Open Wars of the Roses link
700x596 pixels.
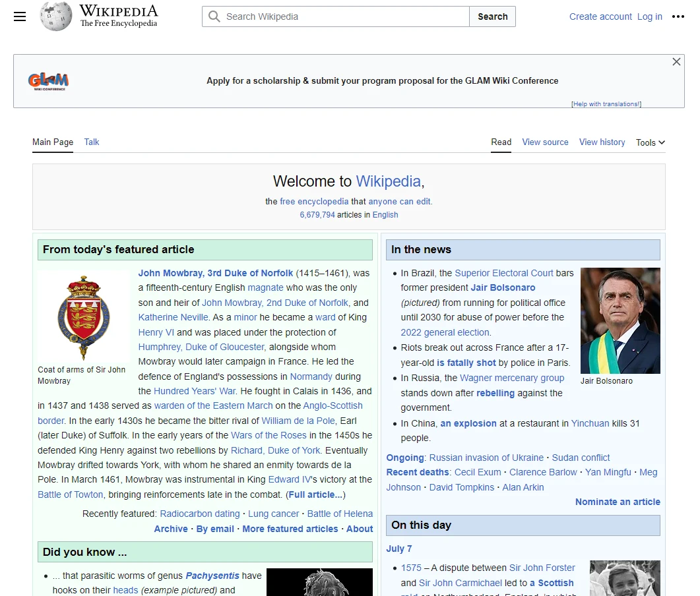[x=269, y=435]
